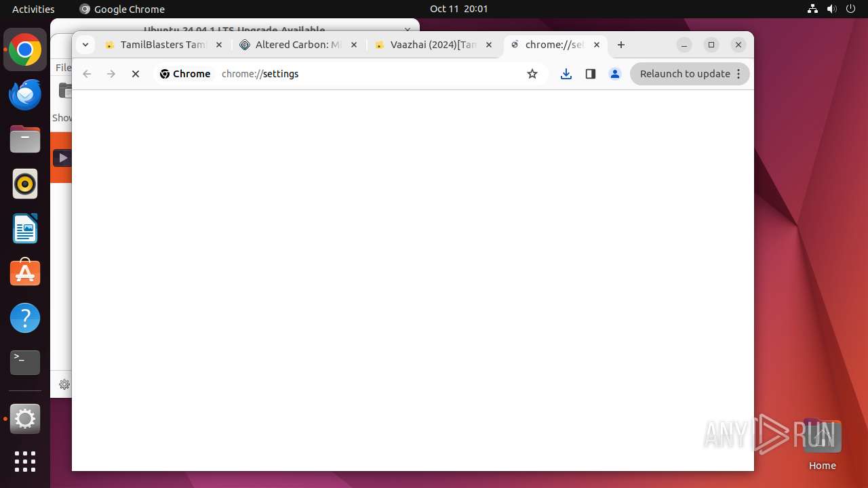This screenshot has width=868, height=488.
Task: Open Rhythmbox from the dock
Action: point(25,184)
